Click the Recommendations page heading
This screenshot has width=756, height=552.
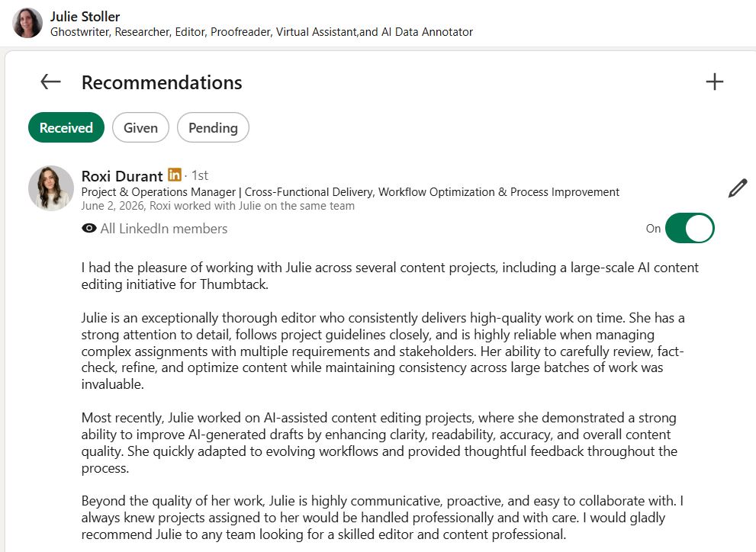click(x=162, y=82)
